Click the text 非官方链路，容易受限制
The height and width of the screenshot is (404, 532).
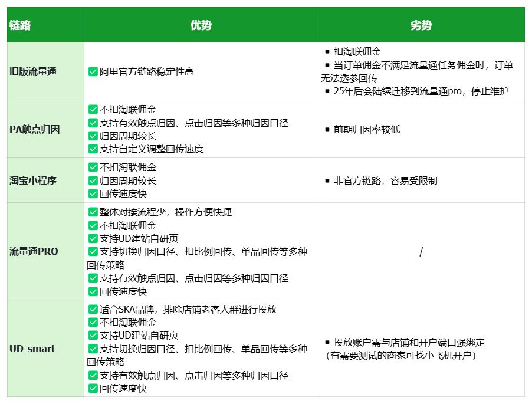tap(385, 181)
